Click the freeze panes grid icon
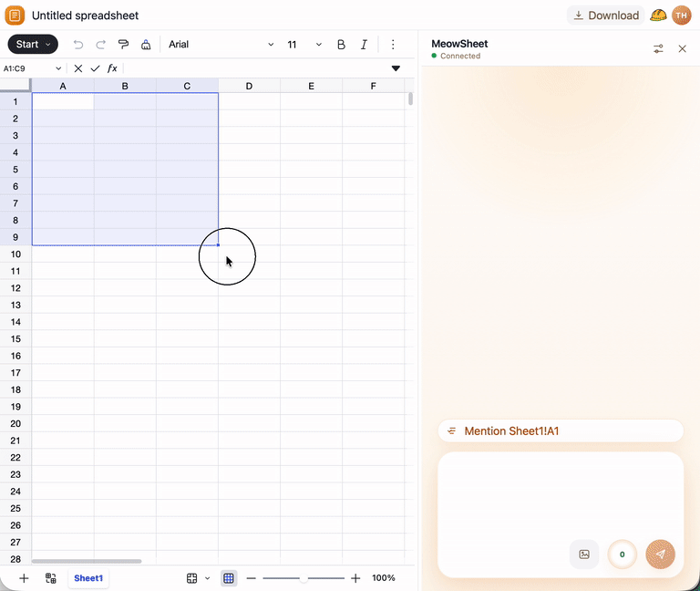The width and height of the screenshot is (700, 591). pyautogui.click(x=192, y=578)
